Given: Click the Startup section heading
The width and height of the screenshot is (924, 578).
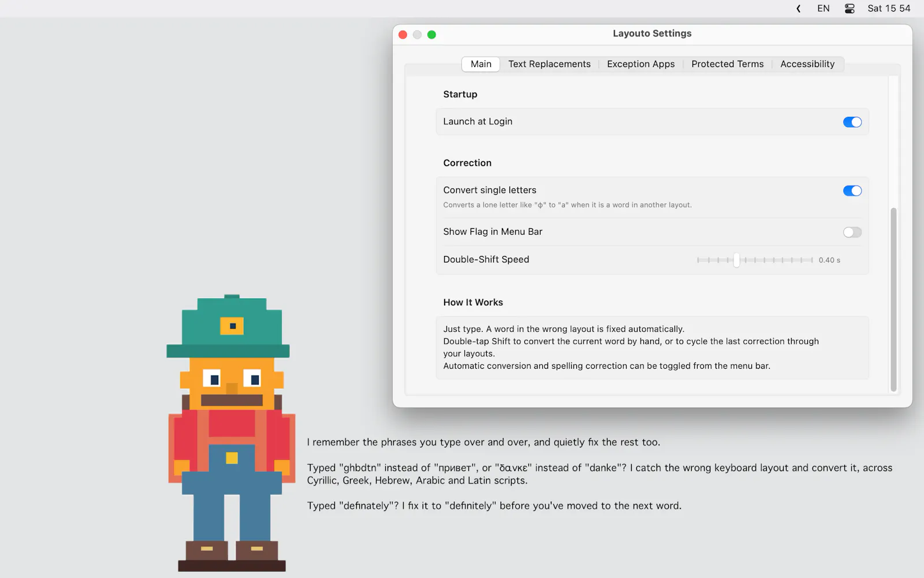Looking at the screenshot, I should click(x=460, y=94).
